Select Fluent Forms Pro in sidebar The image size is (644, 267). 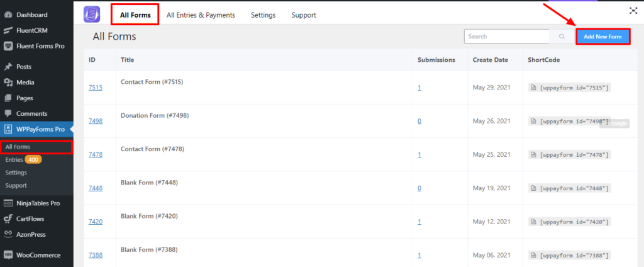coord(41,46)
